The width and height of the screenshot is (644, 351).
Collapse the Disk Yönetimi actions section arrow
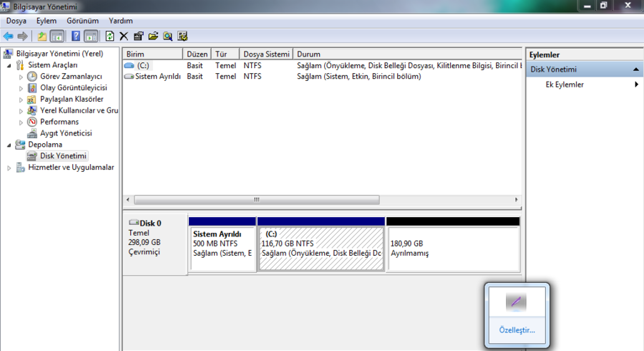pos(636,69)
